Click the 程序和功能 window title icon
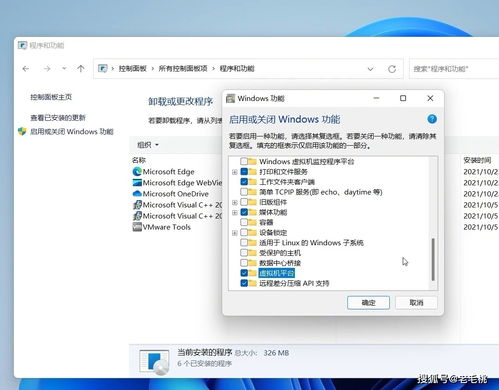The height and width of the screenshot is (390, 499). pos(22,45)
